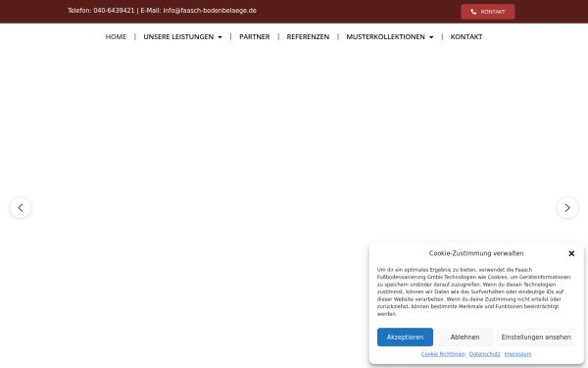Viewport: 588px width, 368px height.
Task: Go to previous slide with left arrow
Action: 21,208
